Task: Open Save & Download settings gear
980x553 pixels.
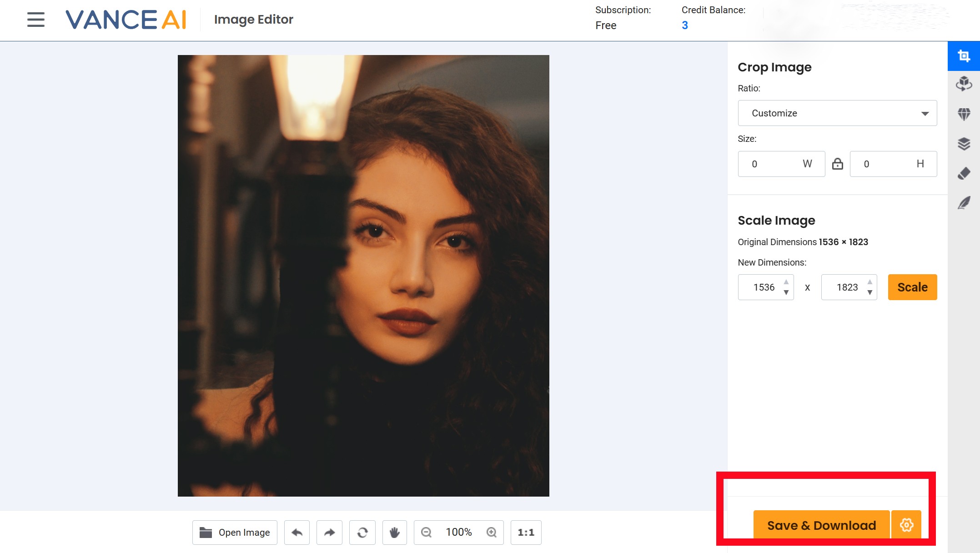Action: point(907,525)
